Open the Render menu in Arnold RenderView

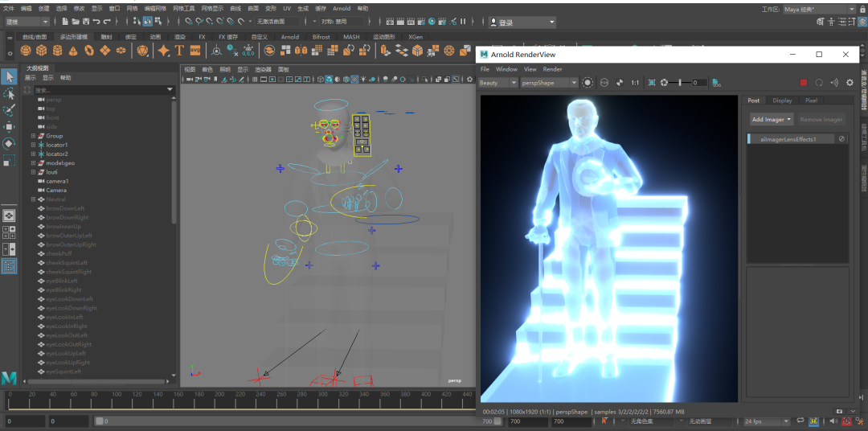coord(552,69)
